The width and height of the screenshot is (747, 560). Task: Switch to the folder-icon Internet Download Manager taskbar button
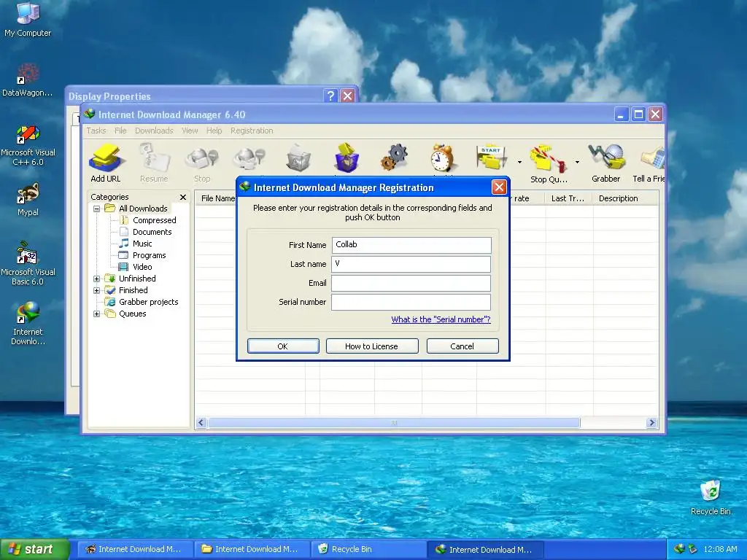point(252,550)
